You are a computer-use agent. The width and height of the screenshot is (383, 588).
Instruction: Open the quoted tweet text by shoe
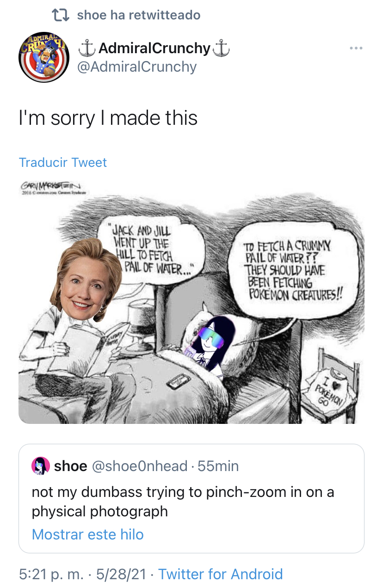coord(183,502)
